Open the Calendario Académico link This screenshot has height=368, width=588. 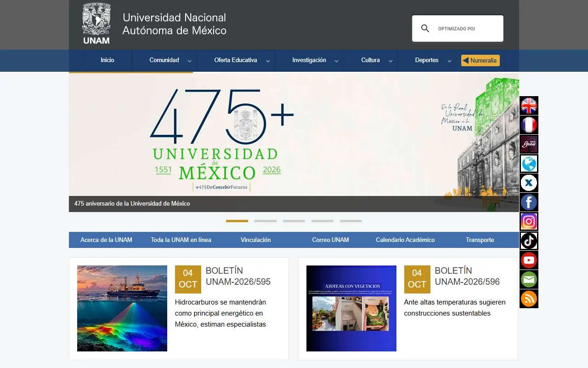(x=405, y=240)
